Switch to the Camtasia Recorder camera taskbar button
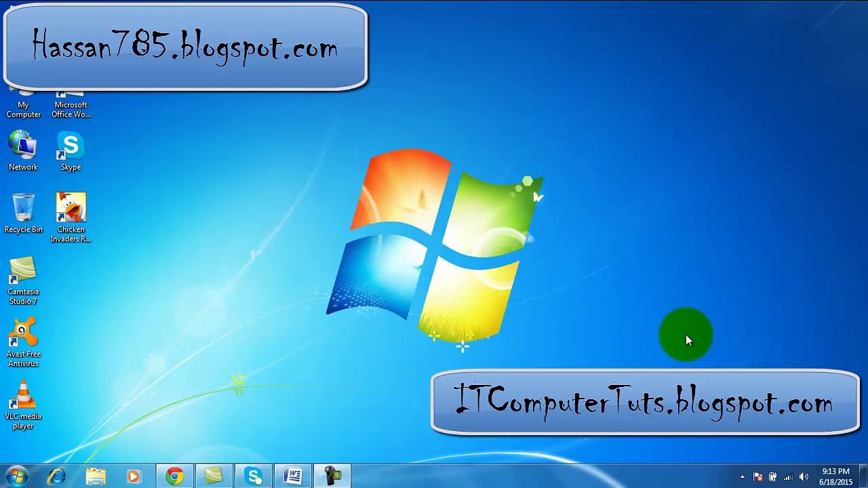 (x=332, y=476)
